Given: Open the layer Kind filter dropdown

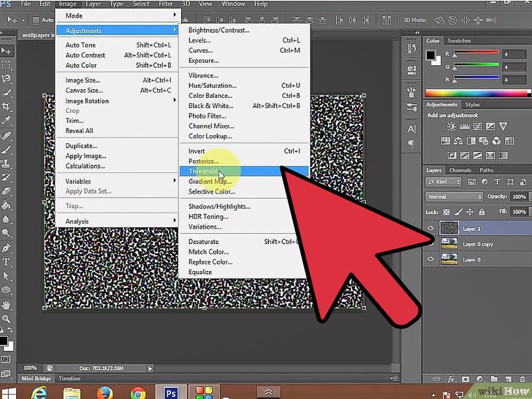Looking at the screenshot, I should coord(444,182).
